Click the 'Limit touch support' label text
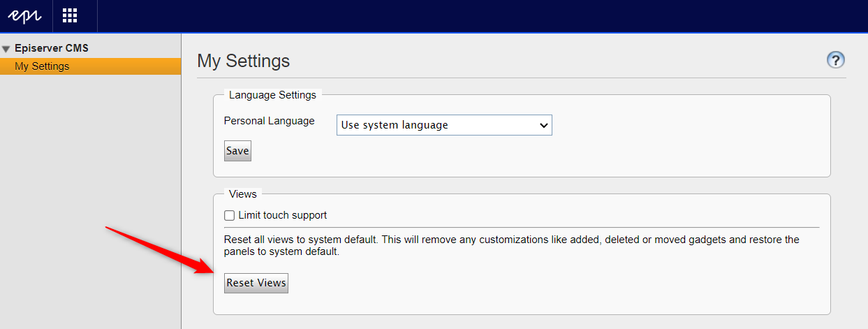The height and width of the screenshot is (329, 868). coord(282,215)
